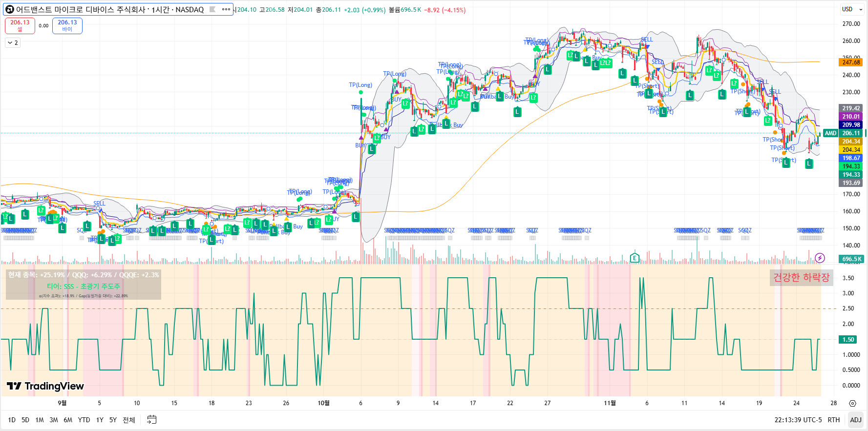The image size is (868, 431).
Task: Select the 전체 (all) time range
Action: point(129,420)
